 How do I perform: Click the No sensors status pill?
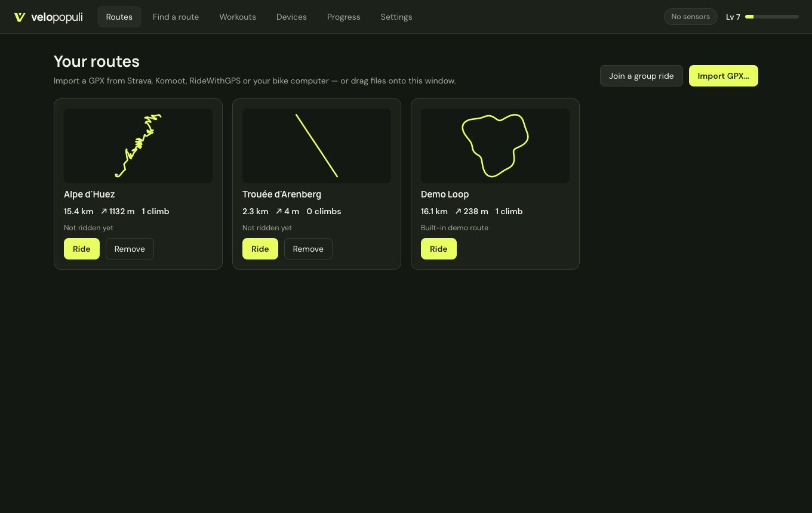[x=691, y=17]
